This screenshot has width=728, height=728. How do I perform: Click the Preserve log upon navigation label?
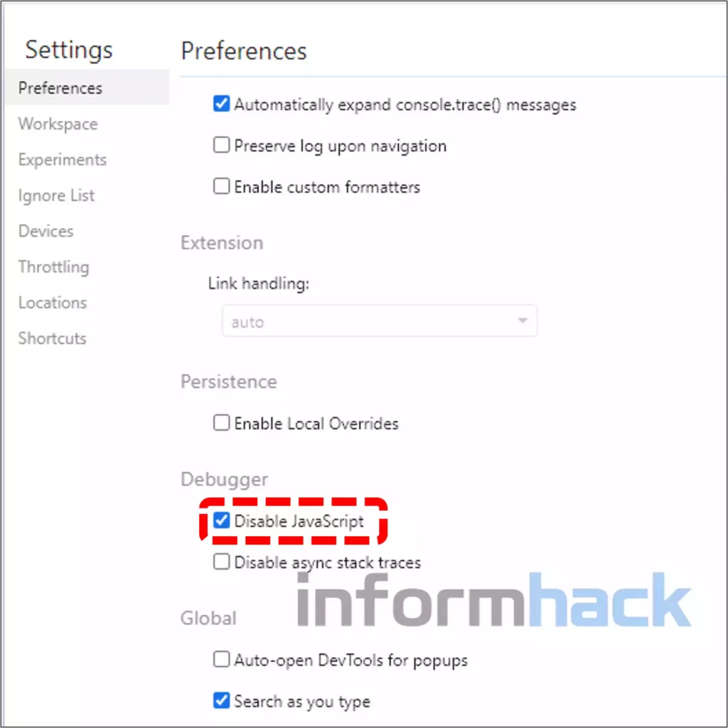click(341, 146)
